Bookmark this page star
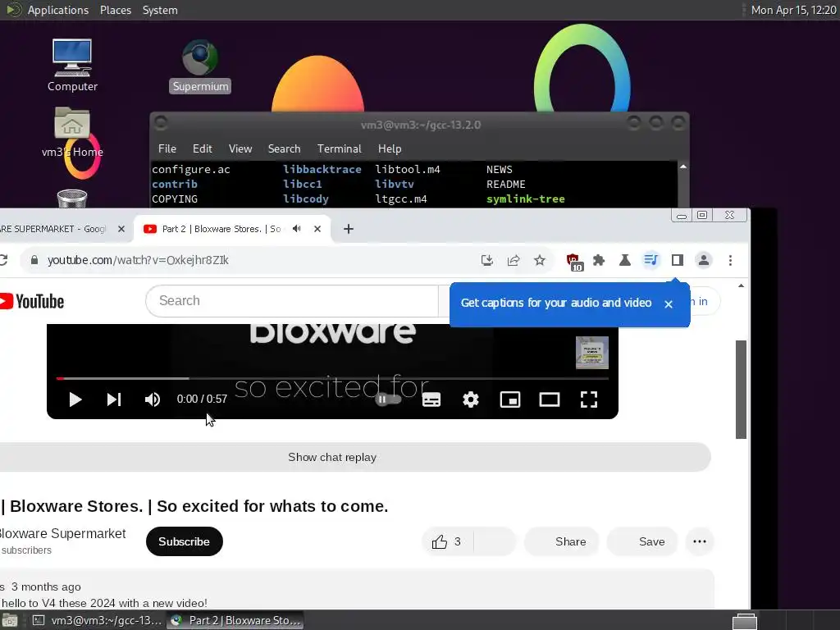 click(x=540, y=260)
